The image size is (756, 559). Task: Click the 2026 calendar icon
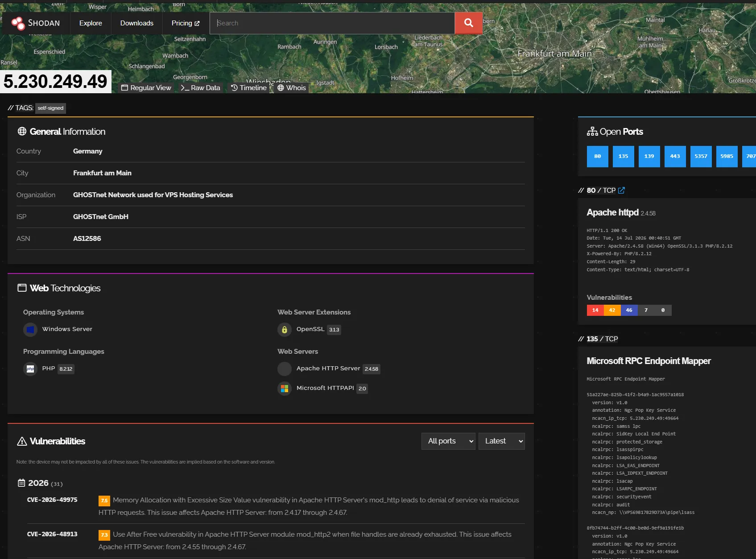[x=21, y=483]
